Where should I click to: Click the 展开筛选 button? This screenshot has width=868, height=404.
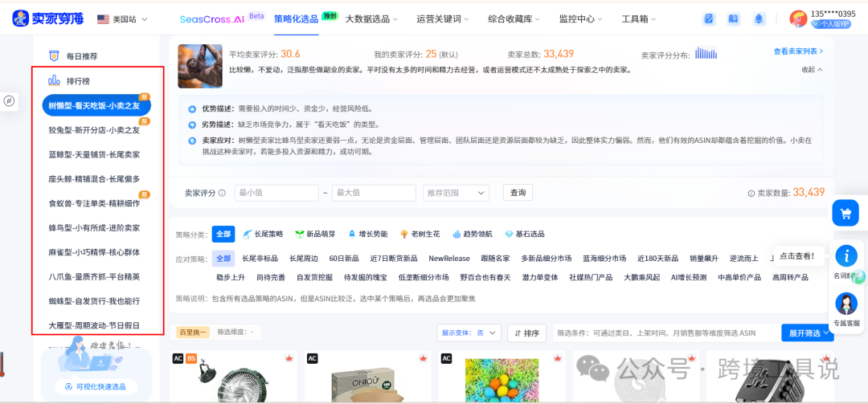[x=808, y=333]
